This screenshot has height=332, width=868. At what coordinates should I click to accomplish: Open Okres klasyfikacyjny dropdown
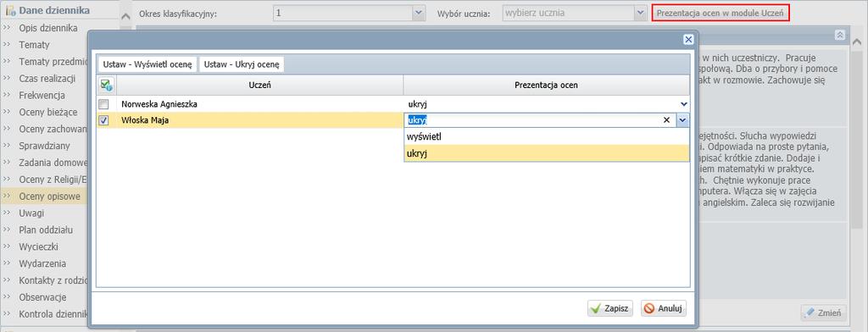[419, 13]
